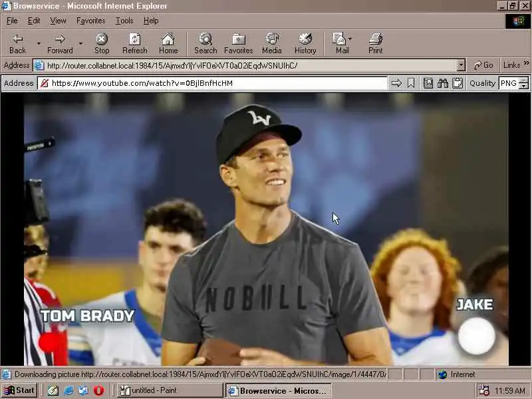
Task: Open the Edit menu
Action: point(34,21)
